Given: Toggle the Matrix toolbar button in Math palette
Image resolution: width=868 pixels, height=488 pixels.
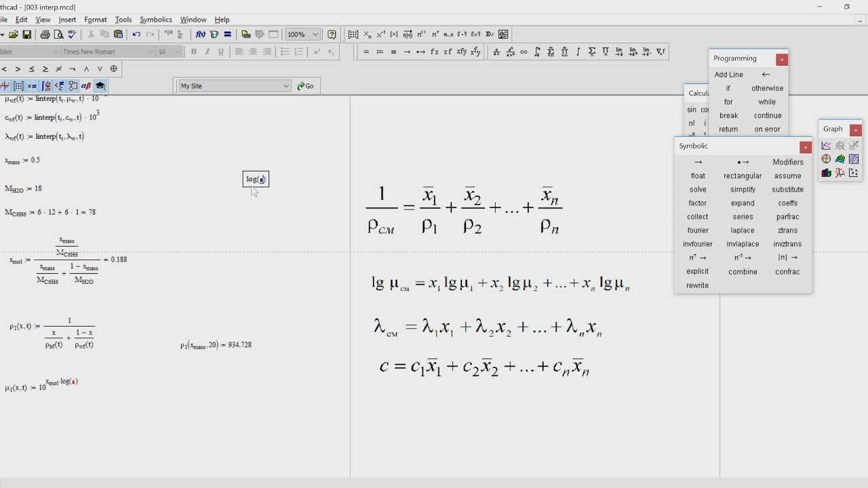Looking at the screenshot, I should (x=18, y=86).
